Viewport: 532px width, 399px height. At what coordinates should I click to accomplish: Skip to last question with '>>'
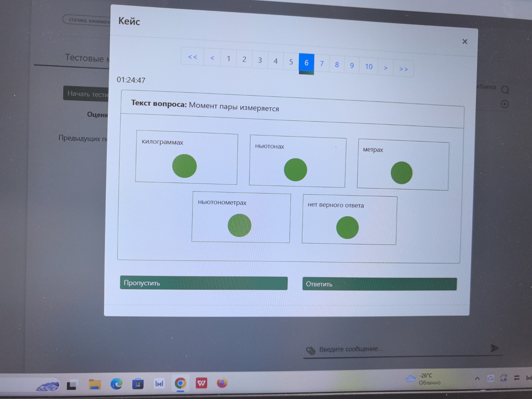[x=404, y=69]
